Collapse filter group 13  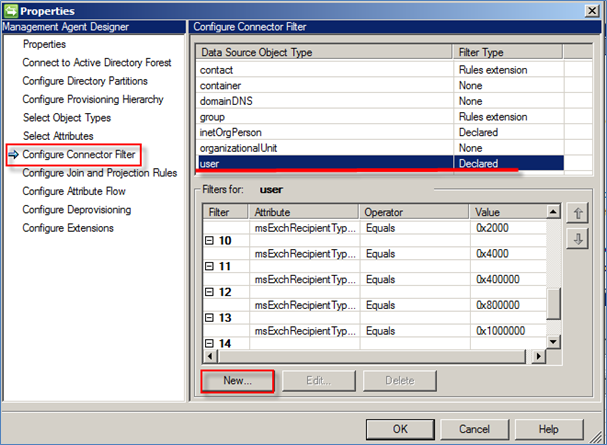coord(209,317)
